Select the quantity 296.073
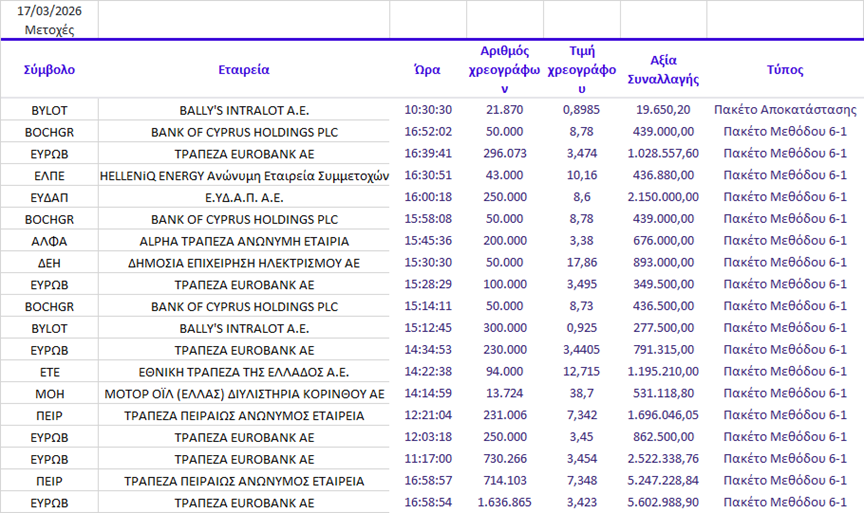Viewport: 864px width, 513px height. tap(505, 153)
